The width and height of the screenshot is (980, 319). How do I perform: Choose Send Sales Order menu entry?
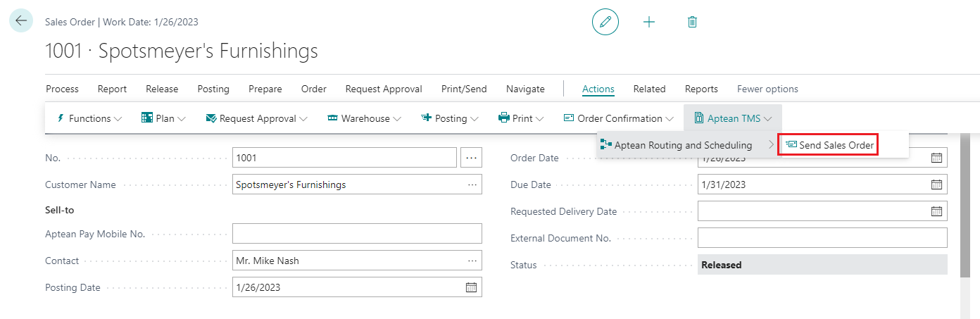click(x=830, y=145)
